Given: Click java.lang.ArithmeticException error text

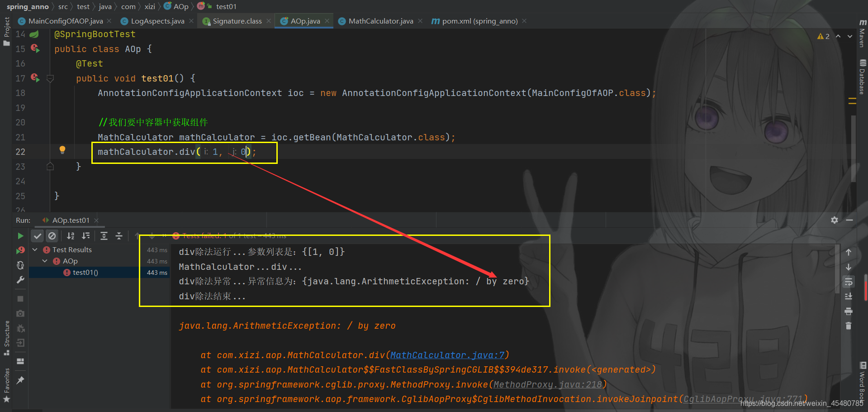Looking at the screenshot, I should coord(287,326).
